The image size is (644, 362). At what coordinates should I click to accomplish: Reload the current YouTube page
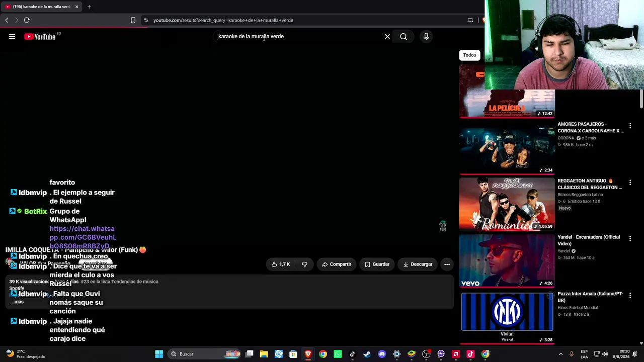click(x=27, y=20)
